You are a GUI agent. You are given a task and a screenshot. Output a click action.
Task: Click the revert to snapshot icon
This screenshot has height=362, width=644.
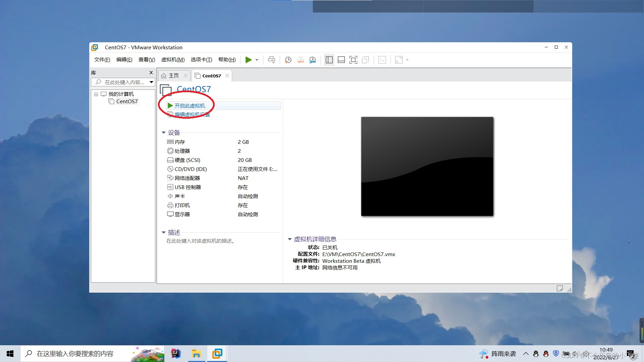[300, 60]
